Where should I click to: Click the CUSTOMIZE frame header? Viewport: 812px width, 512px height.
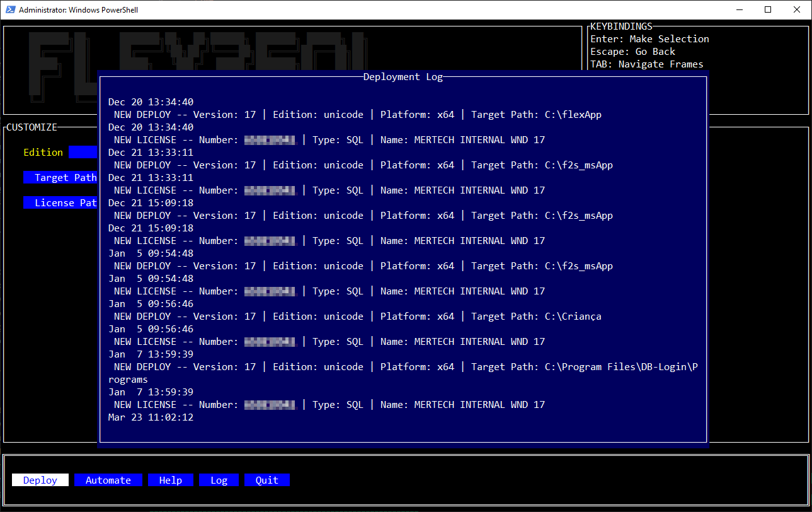tap(31, 127)
